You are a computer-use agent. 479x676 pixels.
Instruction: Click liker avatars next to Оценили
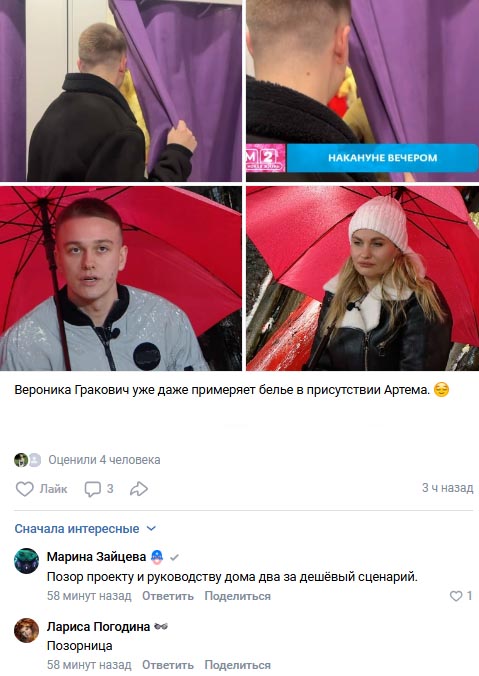tap(27, 460)
